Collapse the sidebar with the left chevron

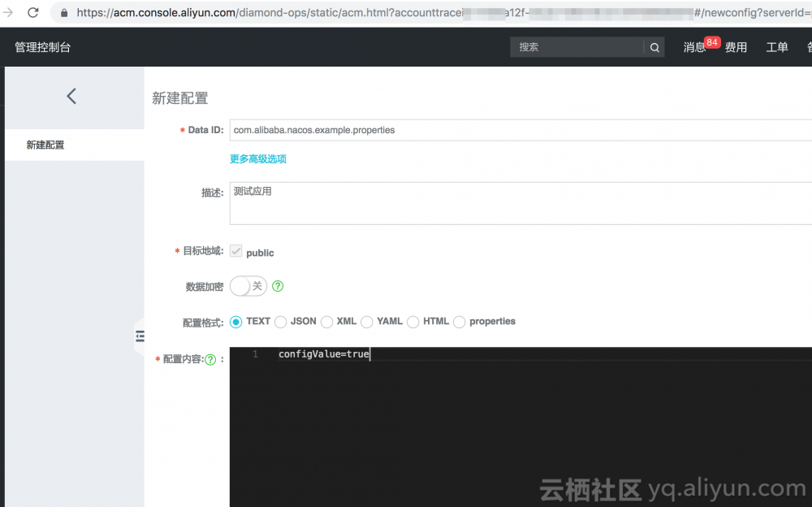tap(71, 96)
